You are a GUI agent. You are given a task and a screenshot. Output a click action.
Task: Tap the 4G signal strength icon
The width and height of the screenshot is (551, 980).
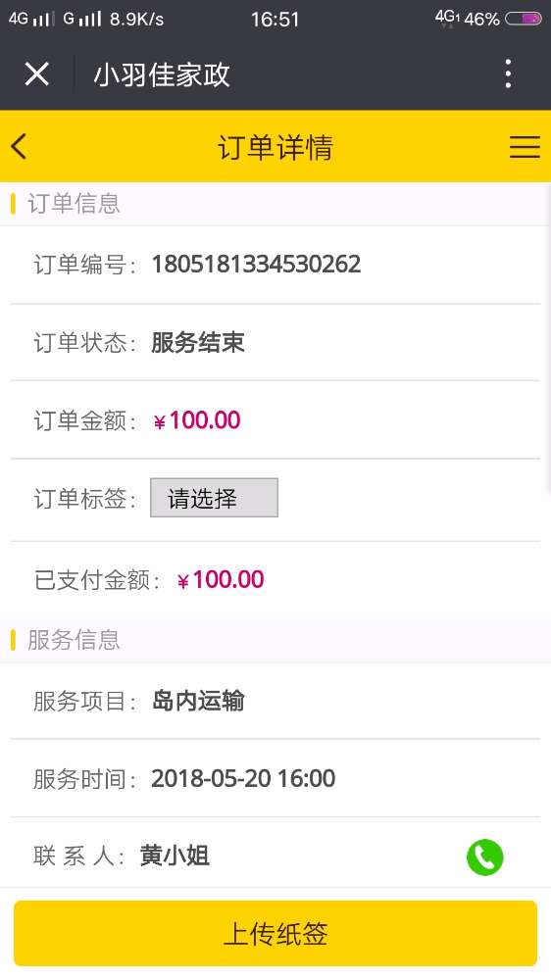[30, 19]
